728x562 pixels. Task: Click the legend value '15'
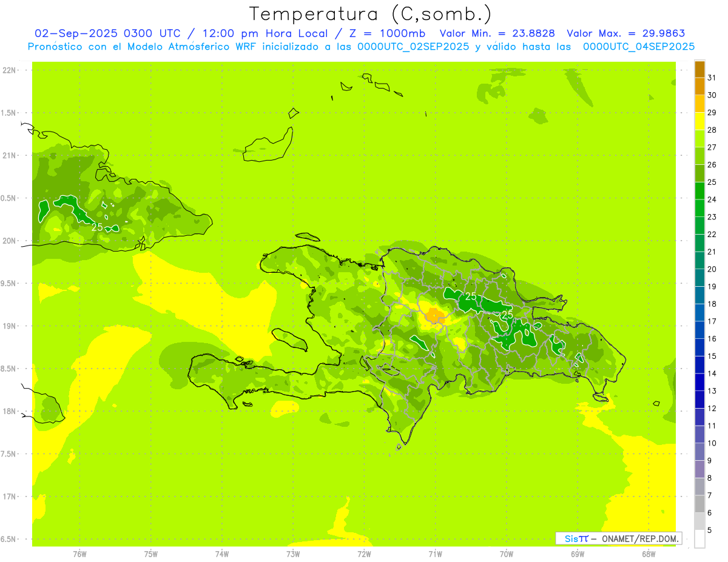pos(712,356)
